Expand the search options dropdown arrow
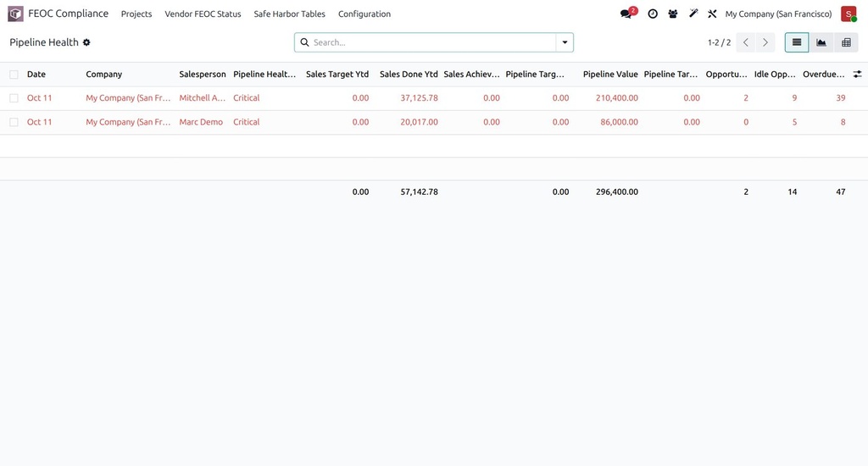868x466 pixels. pyautogui.click(x=565, y=42)
